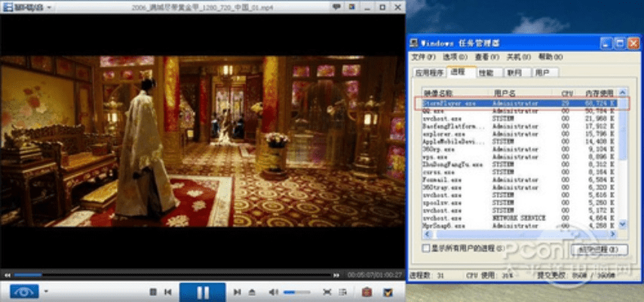Viewport: 644px width, 302px height.
Task: Open the red toolbox icon
Action: coord(366,291)
